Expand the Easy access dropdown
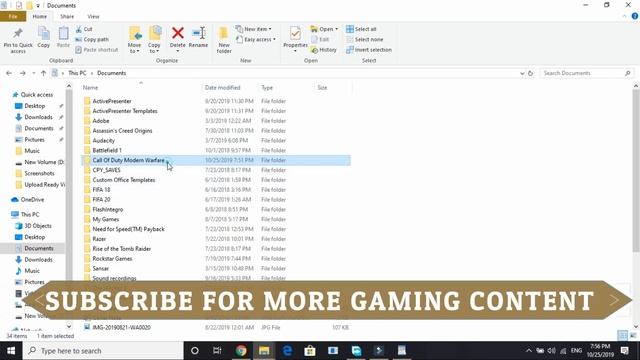The image size is (640, 360). click(256, 40)
